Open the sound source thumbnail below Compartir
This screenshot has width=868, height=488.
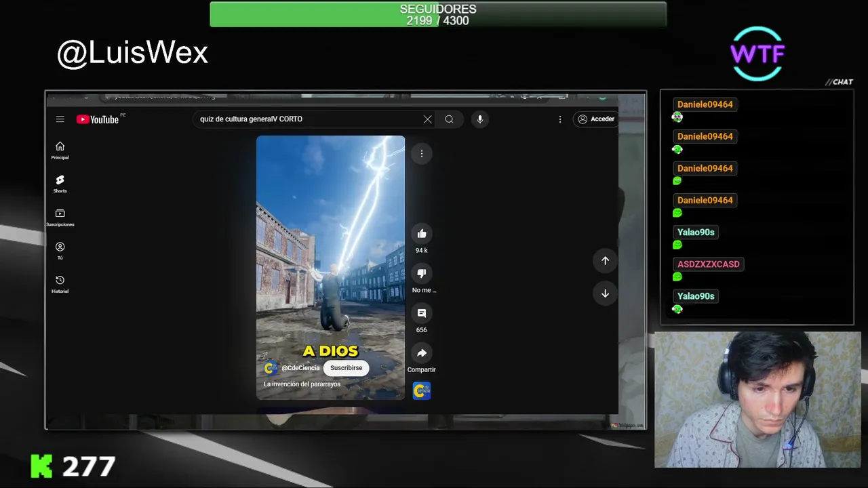(422, 390)
